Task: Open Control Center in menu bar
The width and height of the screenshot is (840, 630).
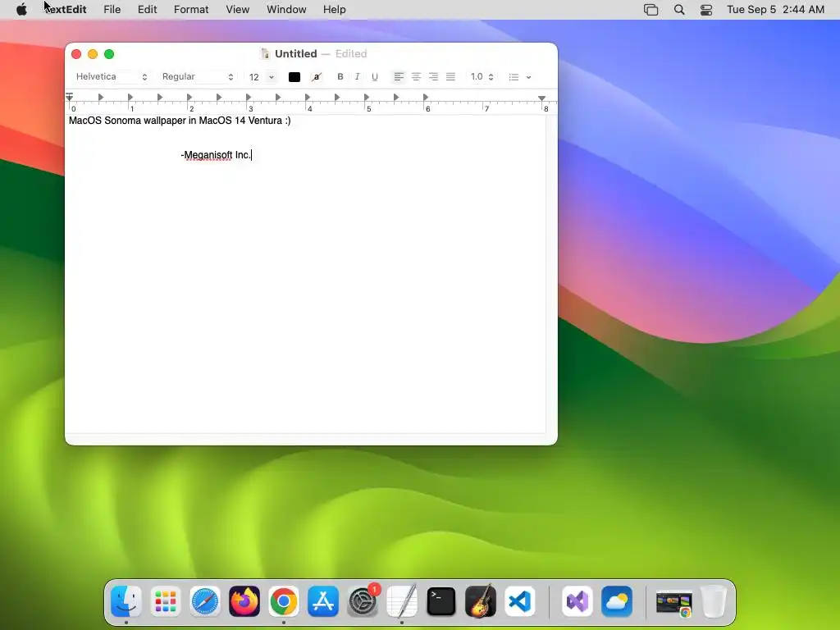Action: tap(706, 10)
